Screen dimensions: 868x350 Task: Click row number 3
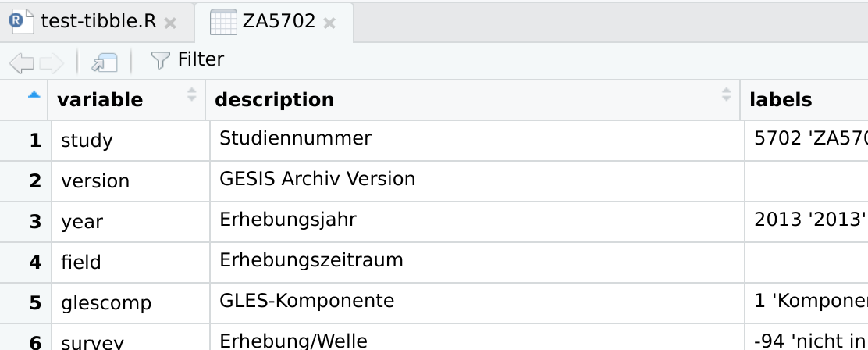pos(34,221)
